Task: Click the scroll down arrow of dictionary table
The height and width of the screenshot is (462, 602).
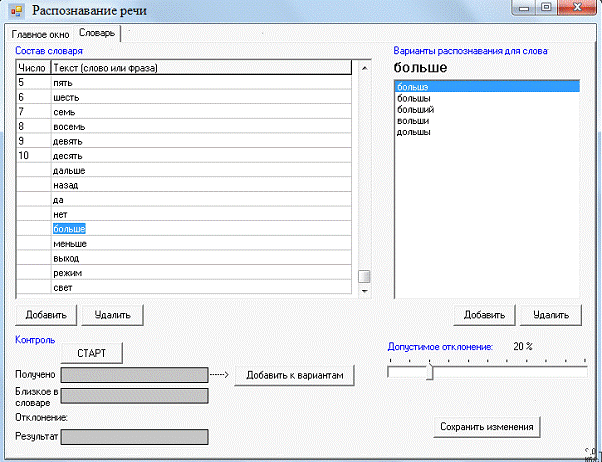Action: [365, 291]
